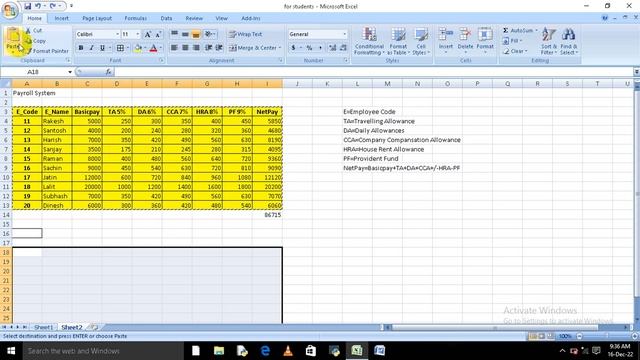Undo the last action in quick access toolbar

(x=38, y=6)
